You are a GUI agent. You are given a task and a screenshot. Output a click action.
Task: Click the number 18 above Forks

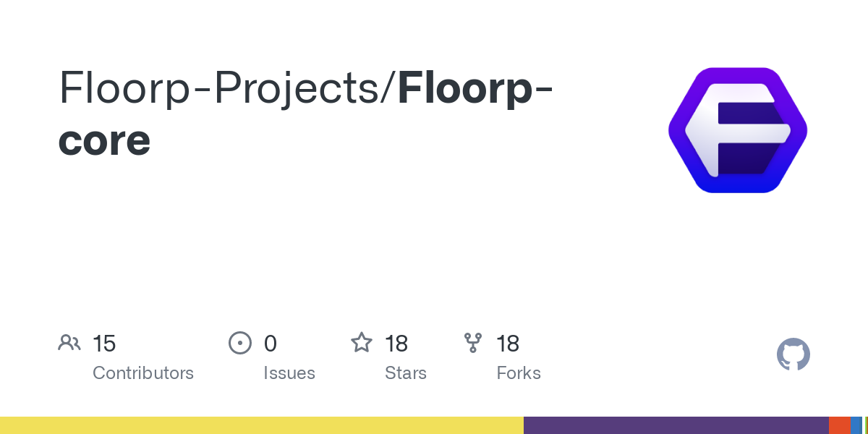click(x=508, y=344)
